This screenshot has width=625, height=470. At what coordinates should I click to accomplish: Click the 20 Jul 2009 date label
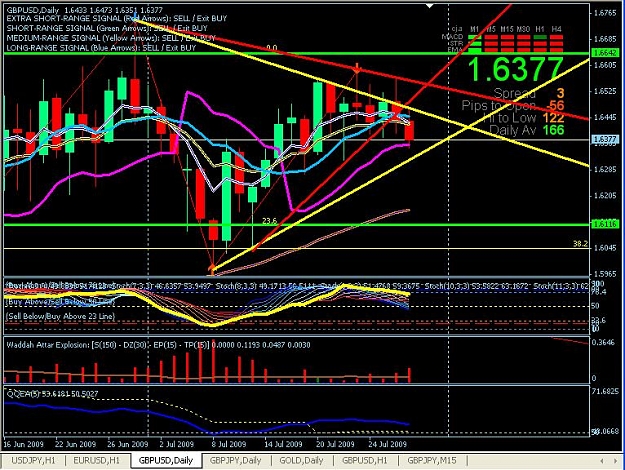335,444
